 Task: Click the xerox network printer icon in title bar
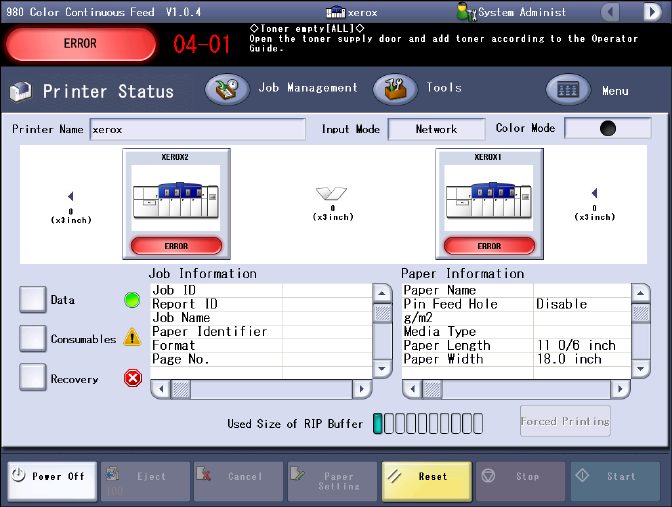[x=335, y=12]
